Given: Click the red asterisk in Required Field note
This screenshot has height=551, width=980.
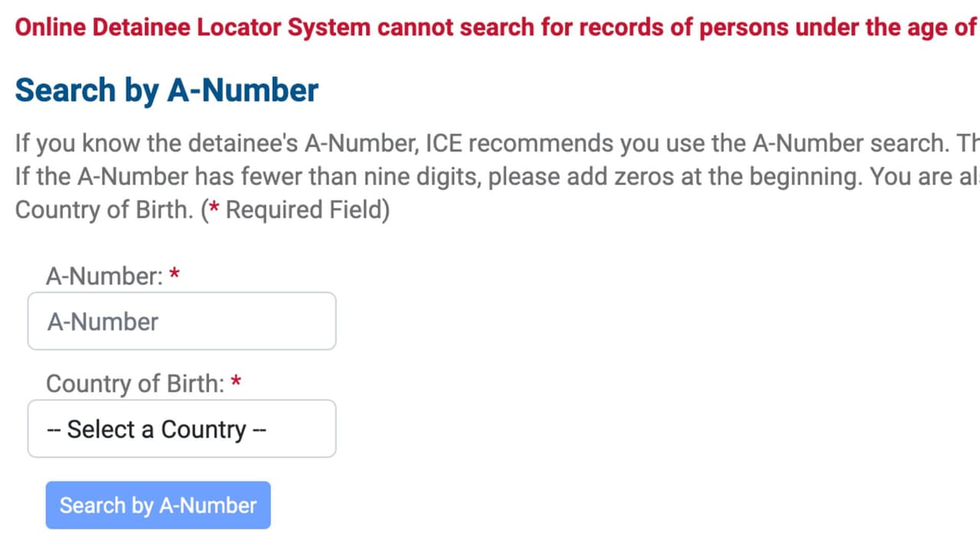Looking at the screenshot, I should click(x=214, y=210).
